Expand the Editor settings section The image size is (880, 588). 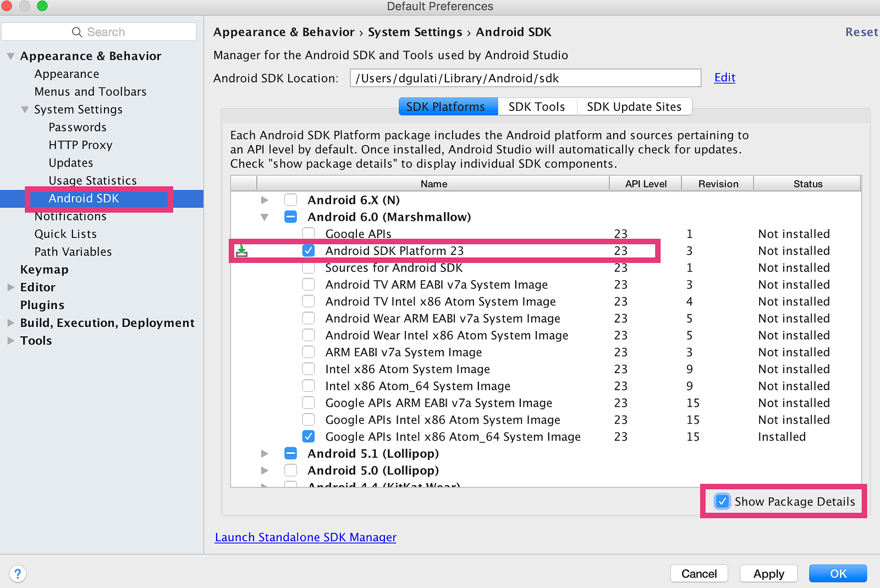(x=10, y=287)
